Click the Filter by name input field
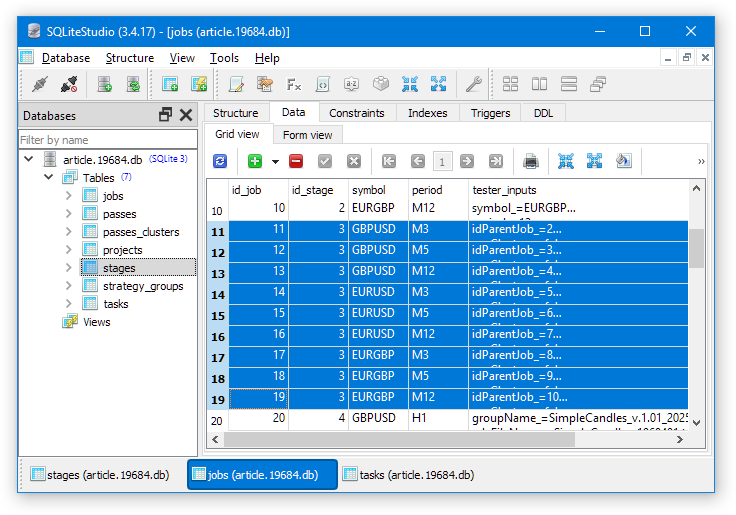The width and height of the screenshot is (736, 515). 108,140
